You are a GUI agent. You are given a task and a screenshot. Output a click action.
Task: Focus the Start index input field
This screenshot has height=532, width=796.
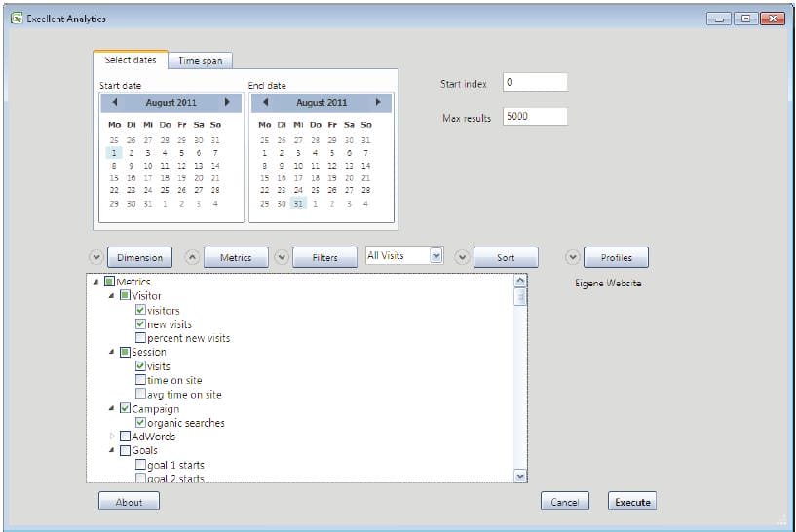coord(535,82)
